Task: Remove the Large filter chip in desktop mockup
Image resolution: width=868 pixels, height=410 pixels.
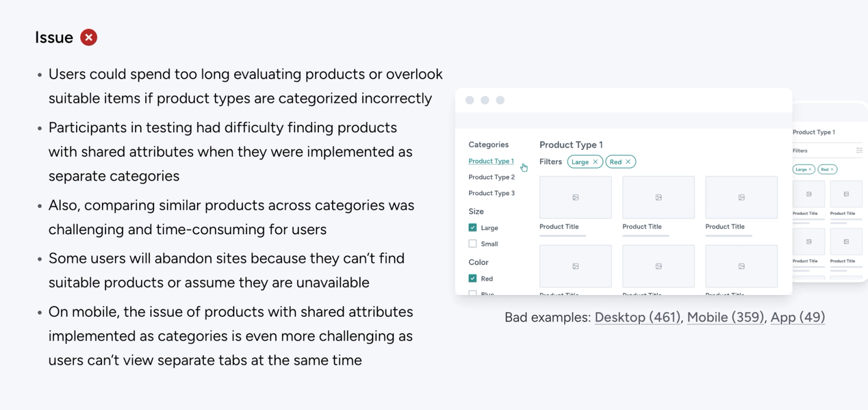Action: [595, 162]
